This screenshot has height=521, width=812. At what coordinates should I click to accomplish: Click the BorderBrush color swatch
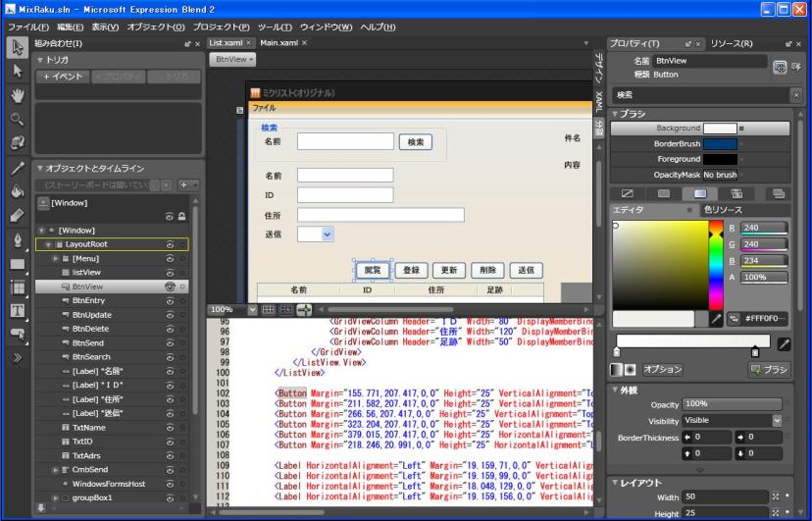tap(720, 144)
